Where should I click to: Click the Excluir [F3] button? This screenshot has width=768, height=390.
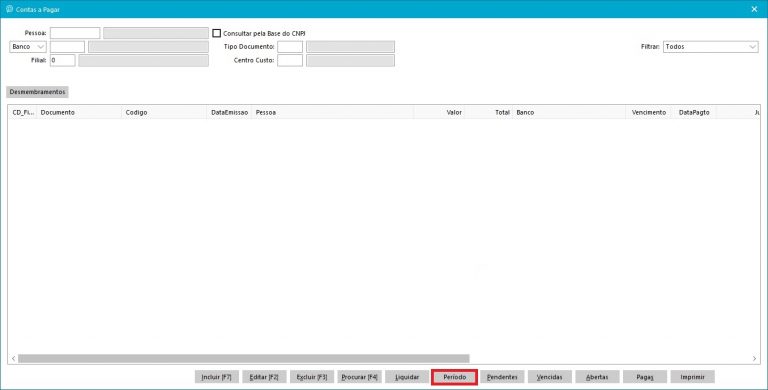[x=312, y=377]
